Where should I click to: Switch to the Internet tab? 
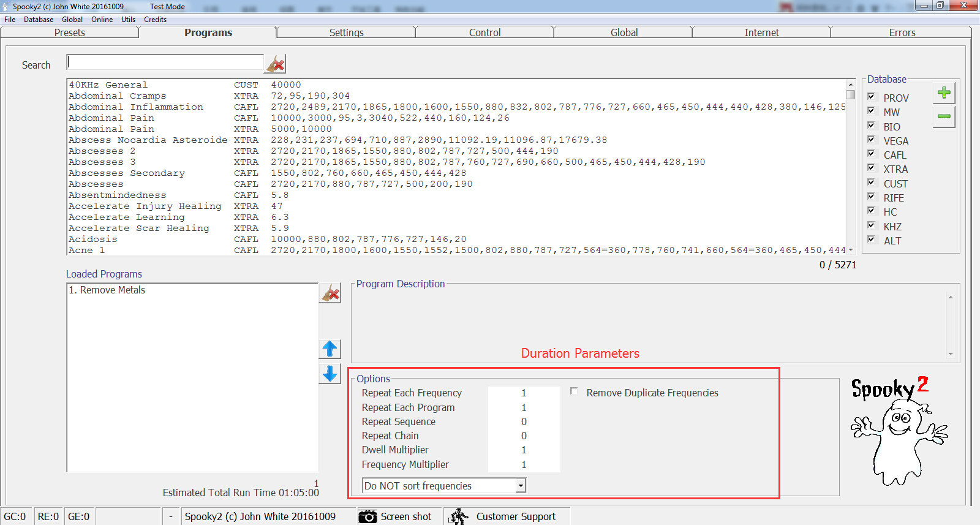click(x=762, y=32)
